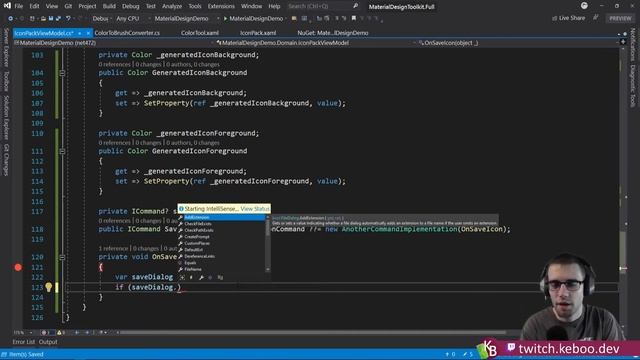Screen dimensions: 640x360
Task: Open the MaterialDesignDemo (net472) project dropdown
Action: point(114,42)
